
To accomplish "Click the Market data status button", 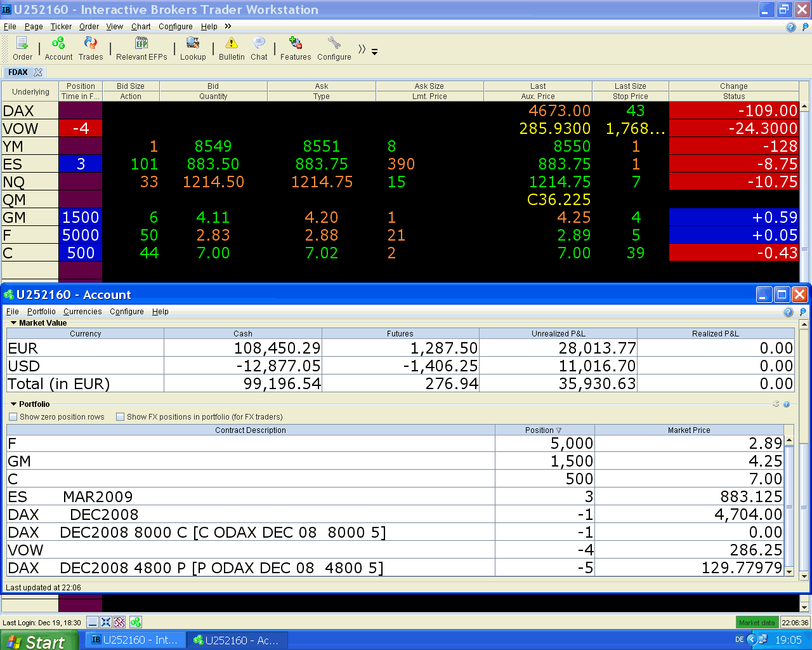I will click(757, 623).
